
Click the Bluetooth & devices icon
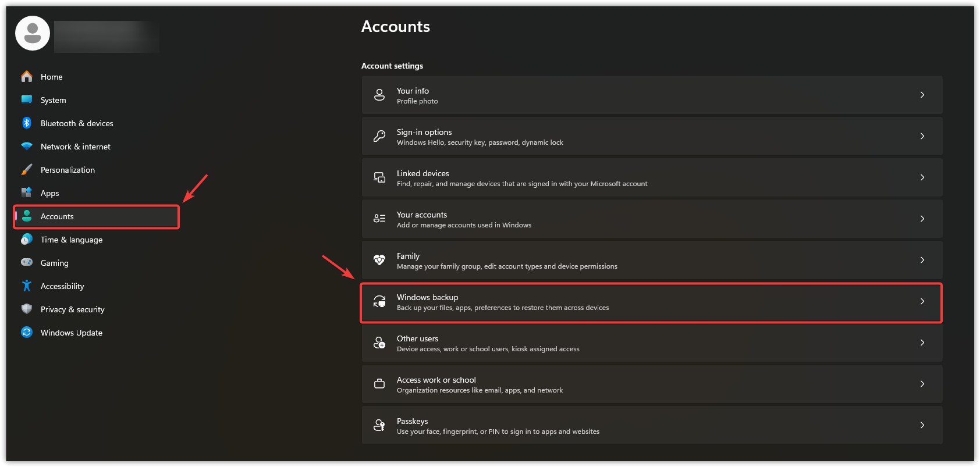click(27, 123)
